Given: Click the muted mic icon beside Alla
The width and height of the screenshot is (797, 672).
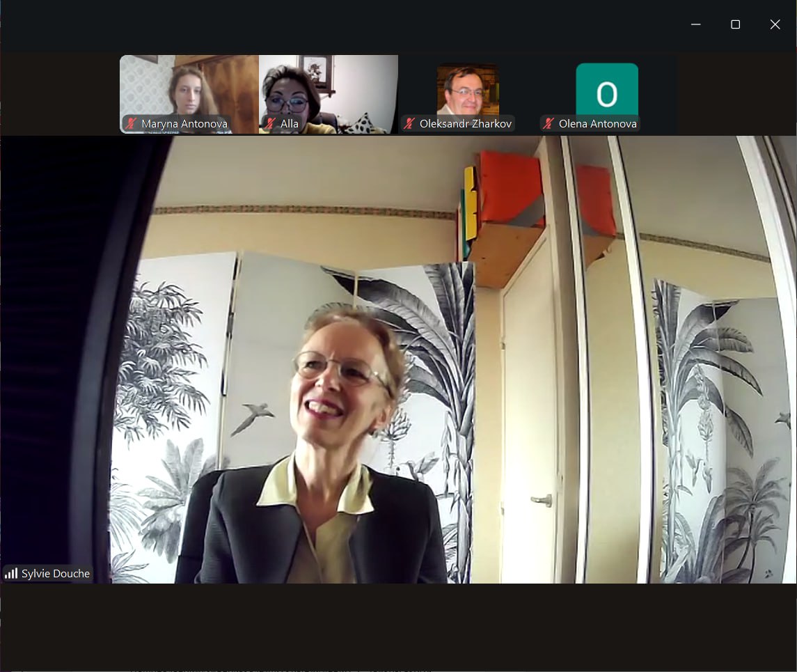Looking at the screenshot, I should click(x=270, y=124).
